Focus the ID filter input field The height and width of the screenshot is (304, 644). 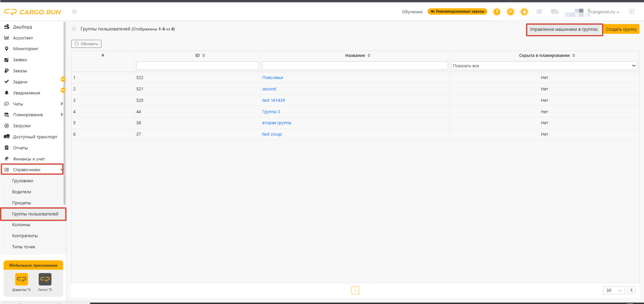pos(197,66)
